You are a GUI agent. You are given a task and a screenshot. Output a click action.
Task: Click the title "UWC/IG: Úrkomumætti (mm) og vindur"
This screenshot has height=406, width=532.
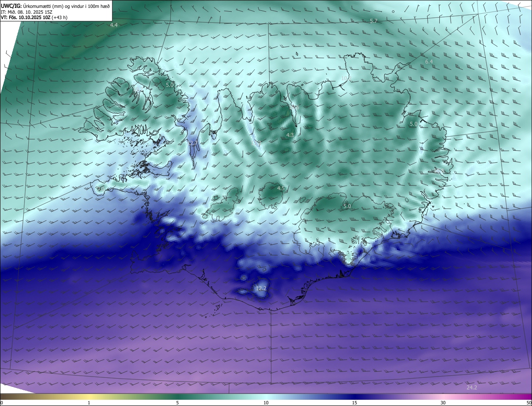(55, 5)
